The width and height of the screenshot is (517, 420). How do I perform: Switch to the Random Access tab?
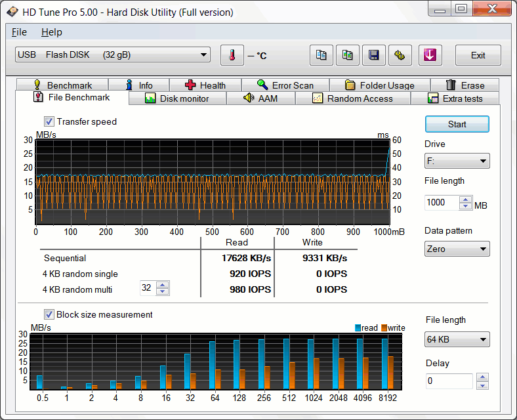(x=352, y=98)
